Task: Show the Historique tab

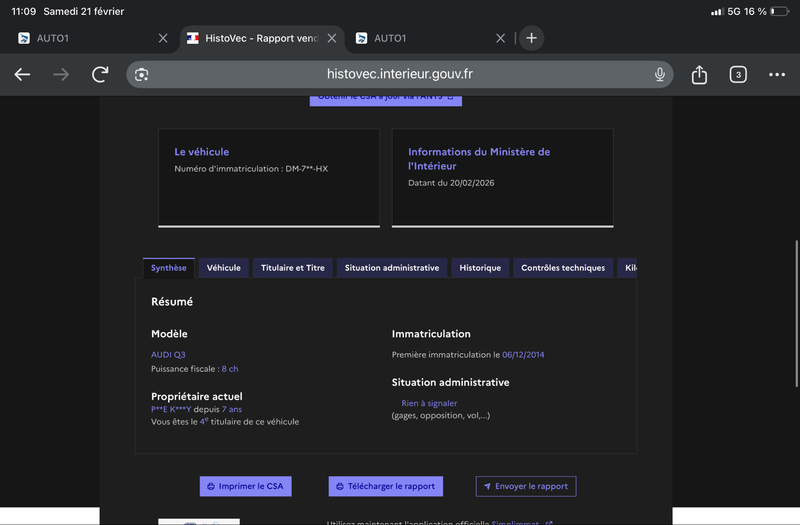Action: [480, 268]
